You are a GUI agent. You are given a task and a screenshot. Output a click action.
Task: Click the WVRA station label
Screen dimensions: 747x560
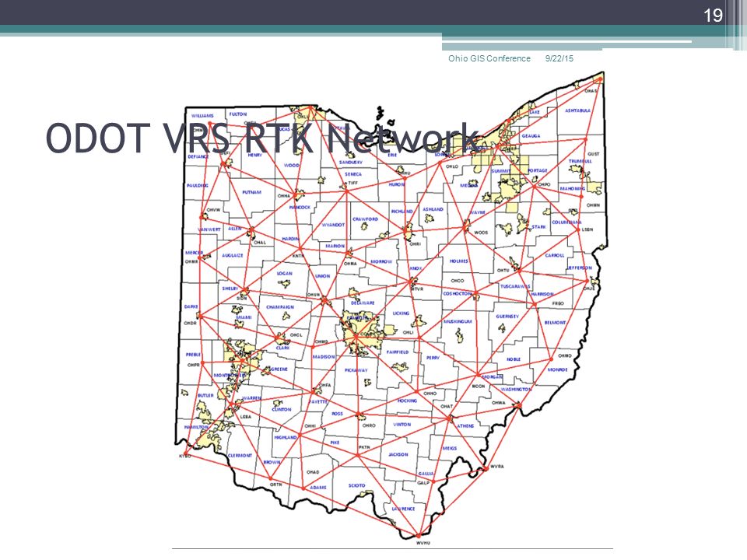pos(496,467)
